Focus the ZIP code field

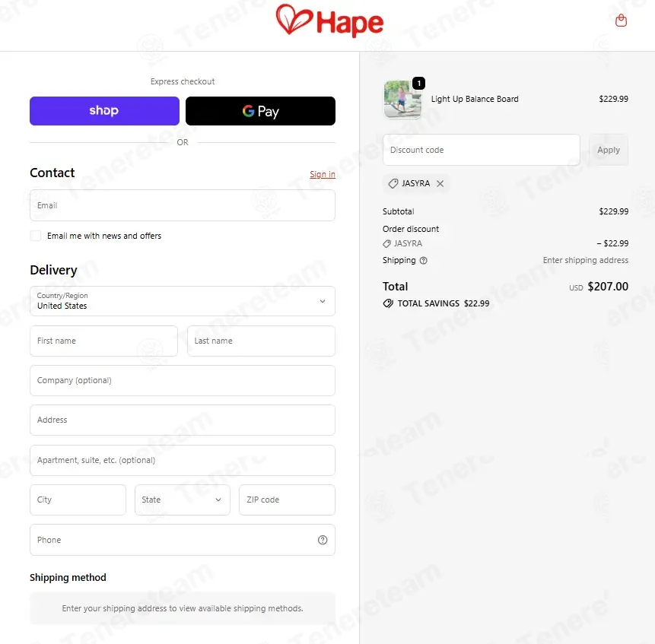[x=287, y=500]
